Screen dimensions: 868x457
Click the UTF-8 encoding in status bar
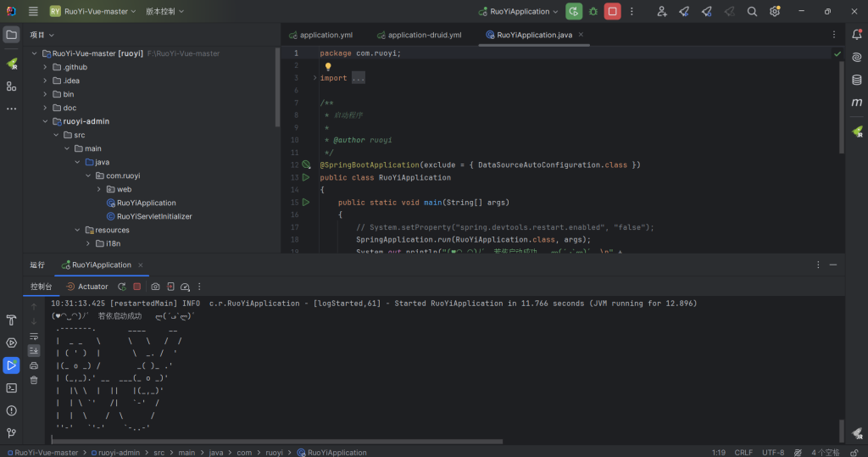click(x=772, y=452)
